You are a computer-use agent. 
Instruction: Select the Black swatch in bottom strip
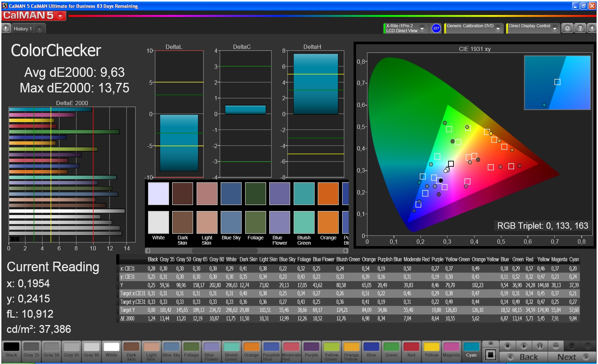[x=11, y=351]
